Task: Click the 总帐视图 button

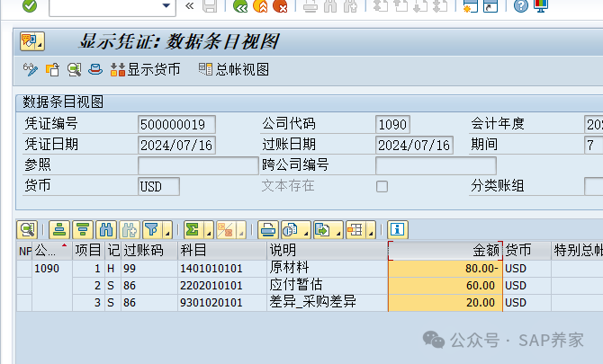Action: pyautogui.click(x=233, y=69)
